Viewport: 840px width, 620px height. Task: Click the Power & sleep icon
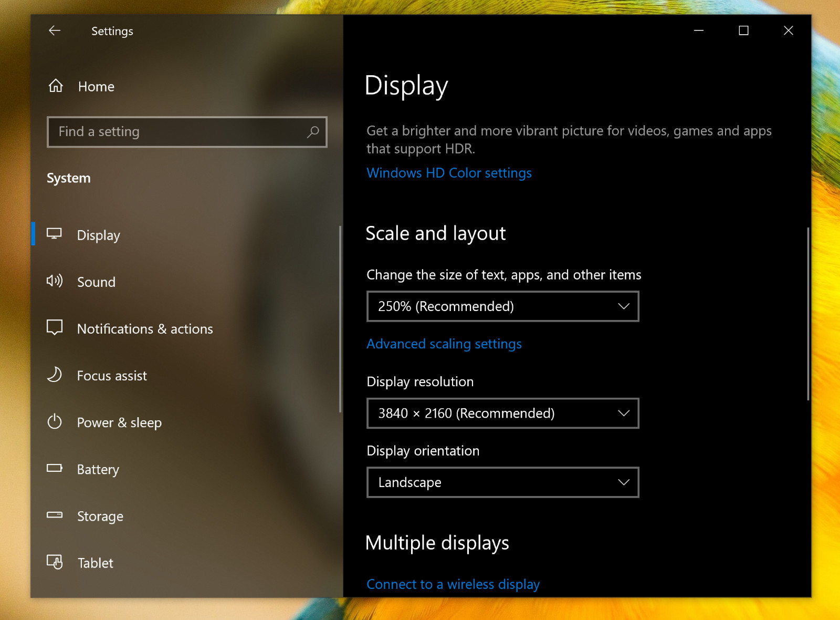(x=55, y=421)
